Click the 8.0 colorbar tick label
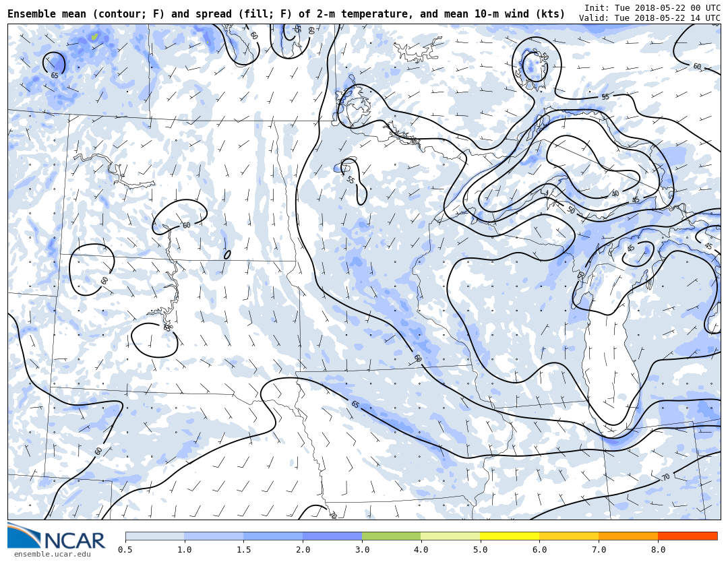The width and height of the screenshot is (728, 562). tap(658, 550)
